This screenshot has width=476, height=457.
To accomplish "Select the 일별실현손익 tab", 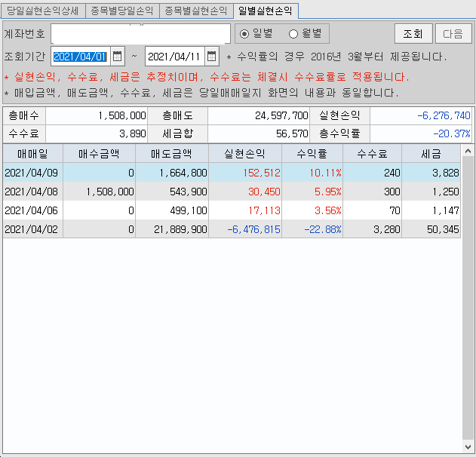I will (x=265, y=11).
